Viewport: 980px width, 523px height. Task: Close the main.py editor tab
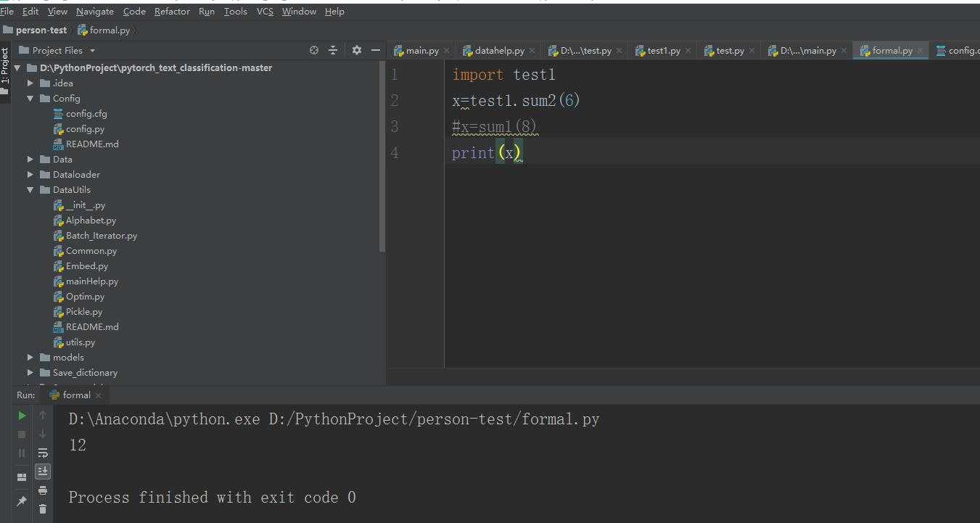click(x=446, y=51)
